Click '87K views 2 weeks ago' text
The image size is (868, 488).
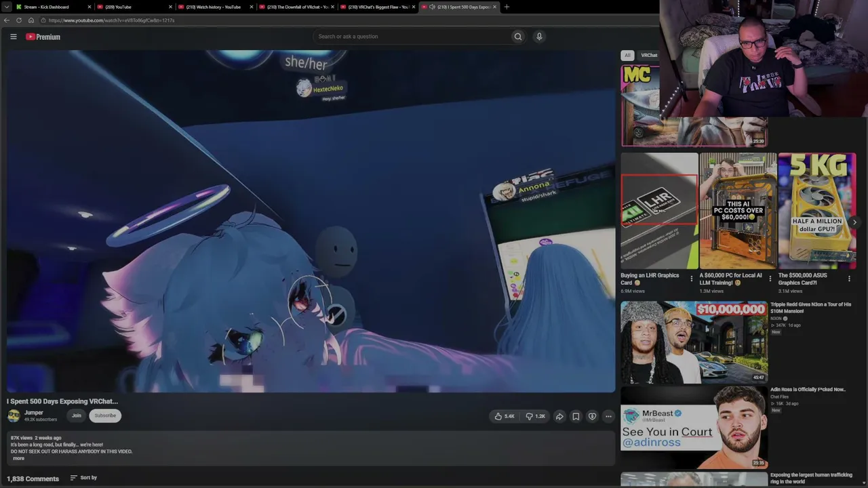36,438
